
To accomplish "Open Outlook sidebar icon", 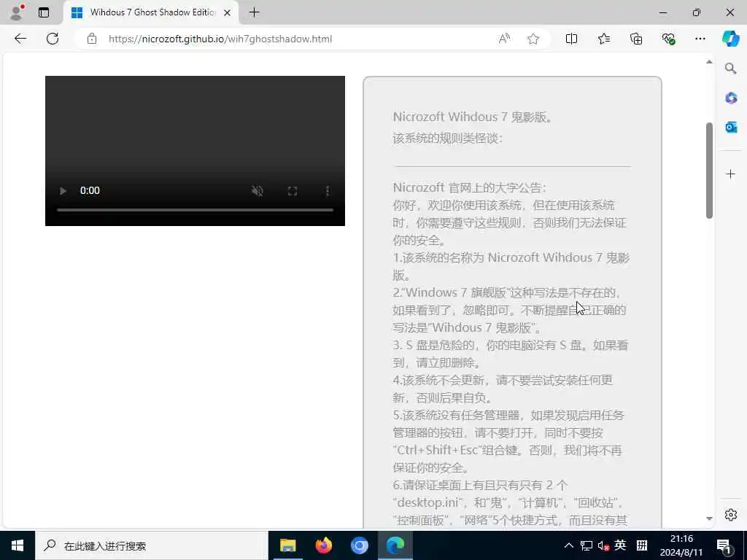I will pos(731,127).
